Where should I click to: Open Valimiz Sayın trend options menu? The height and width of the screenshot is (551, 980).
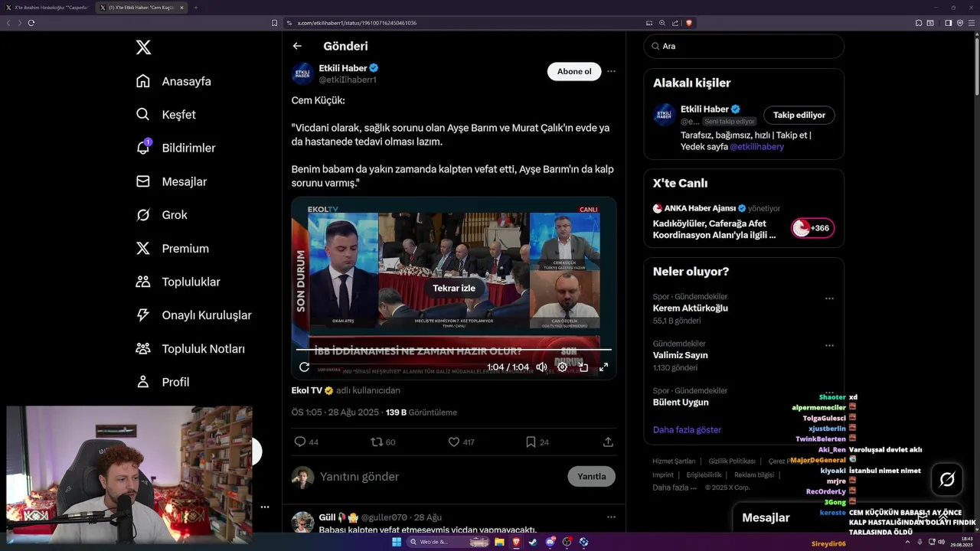(x=829, y=346)
